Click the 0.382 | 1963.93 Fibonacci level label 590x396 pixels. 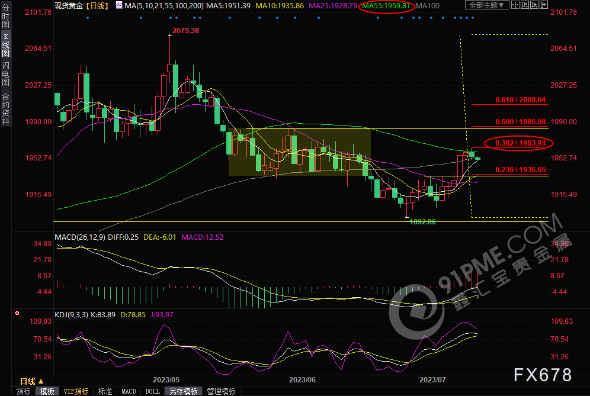pos(520,143)
